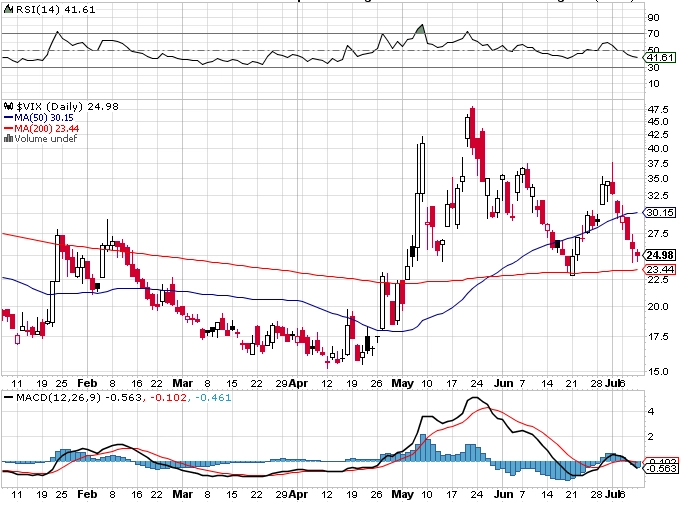
Task: Click the Volume undef legend text
Action: pos(44,139)
